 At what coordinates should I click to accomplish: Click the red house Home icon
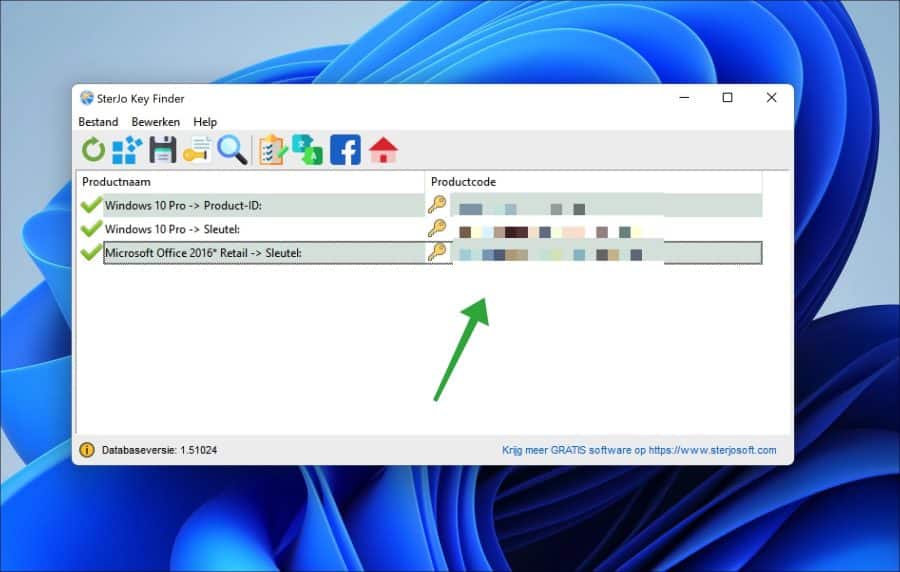tap(383, 150)
